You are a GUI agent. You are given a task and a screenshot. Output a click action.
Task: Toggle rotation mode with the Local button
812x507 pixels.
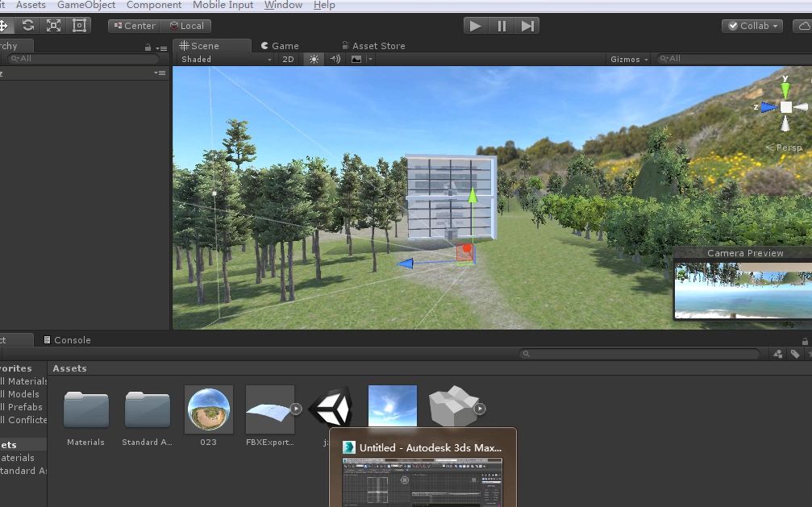[186, 25]
